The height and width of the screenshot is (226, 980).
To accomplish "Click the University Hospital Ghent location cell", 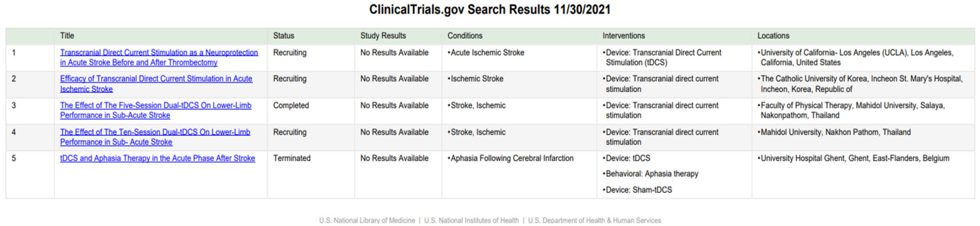I will [855, 158].
